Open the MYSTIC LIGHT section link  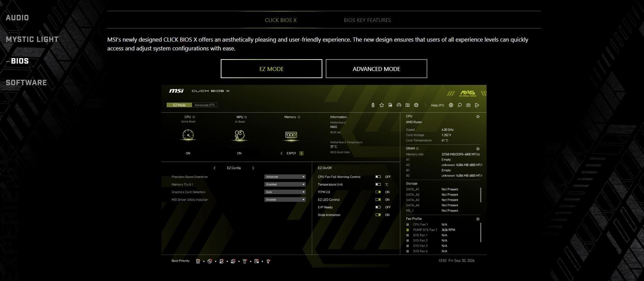(x=32, y=40)
